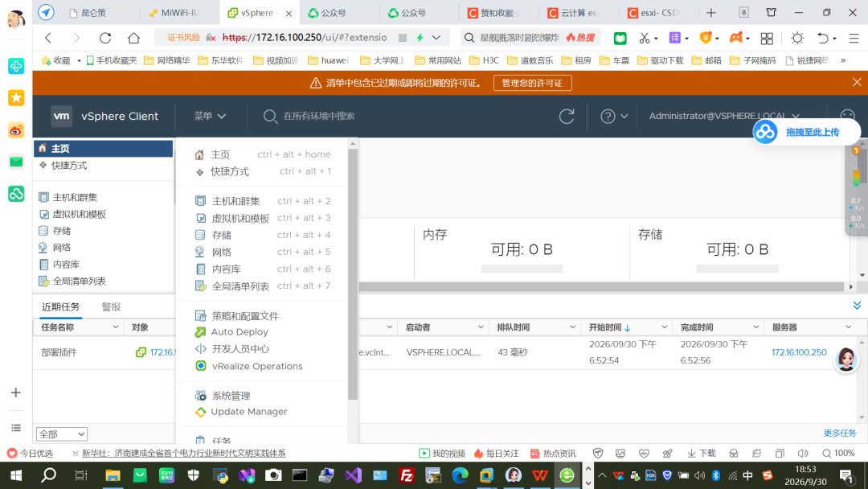Switch to the 警报 tab
The image size is (868, 489).
pyautogui.click(x=111, y=306)
